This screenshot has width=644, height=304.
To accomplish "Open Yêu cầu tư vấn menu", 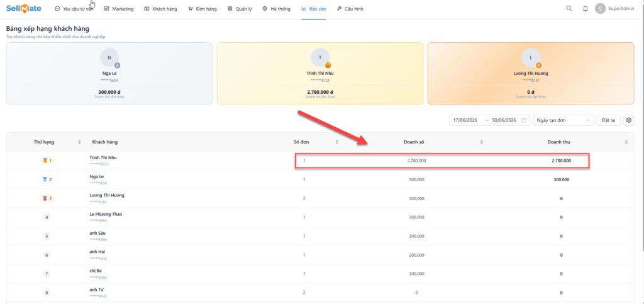I will coord(74,9).
